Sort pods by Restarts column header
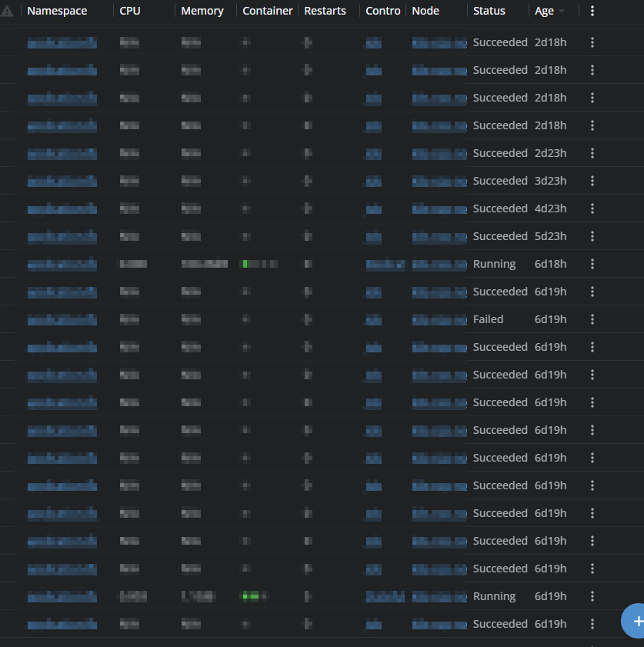The image size is (644, 647). point(325,11)
